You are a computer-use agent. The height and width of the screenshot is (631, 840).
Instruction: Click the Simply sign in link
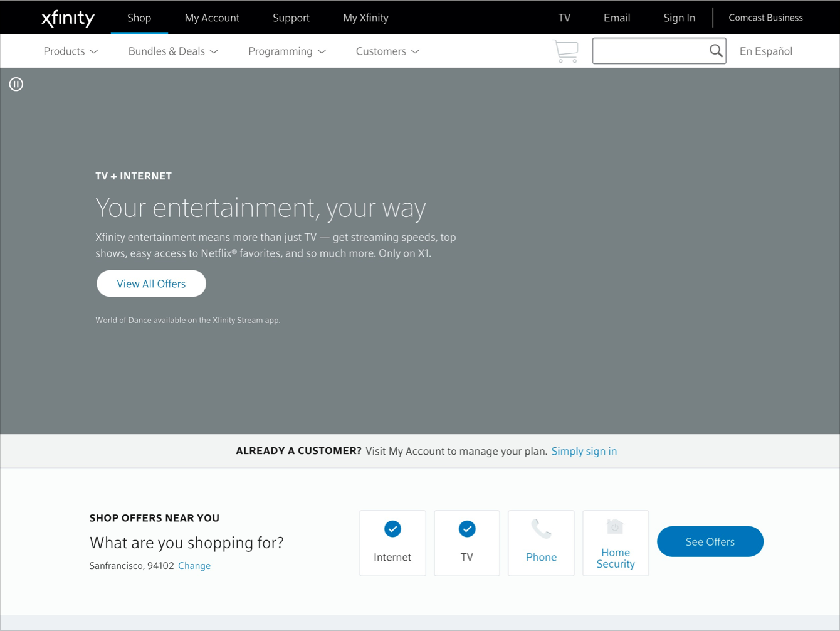click(x=584, y=451)
